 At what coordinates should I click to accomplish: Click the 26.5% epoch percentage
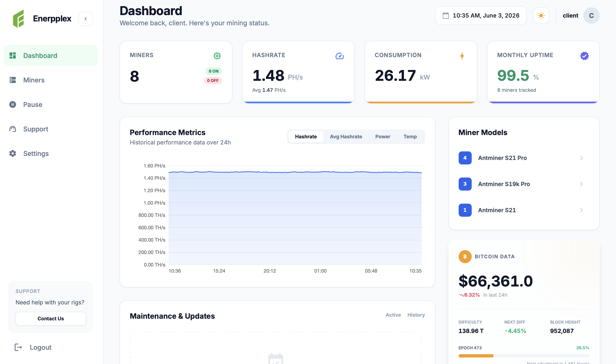click(x=583, y=348)
